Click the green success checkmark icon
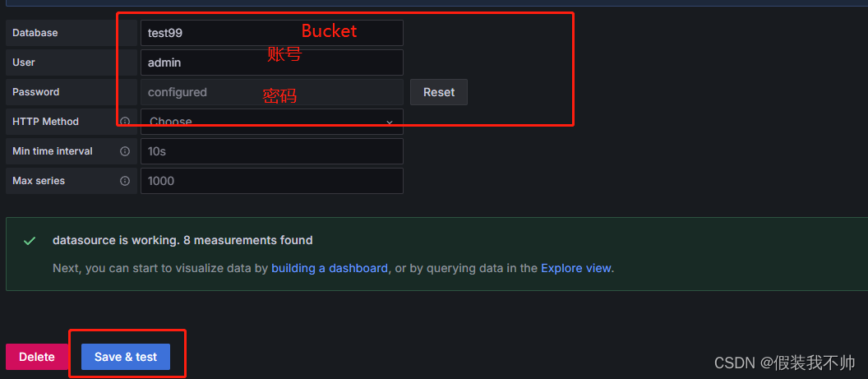This screenshot has width=868, height=379. click(30, 241)
